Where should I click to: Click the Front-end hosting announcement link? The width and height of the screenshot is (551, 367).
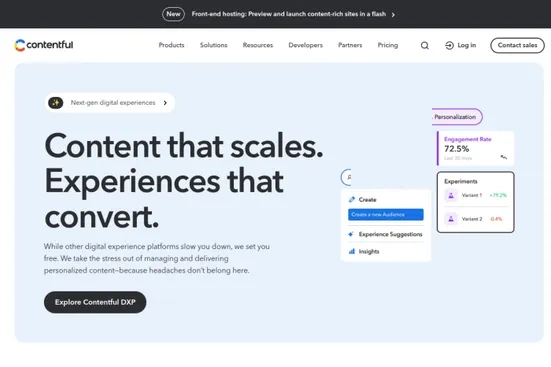289,14
